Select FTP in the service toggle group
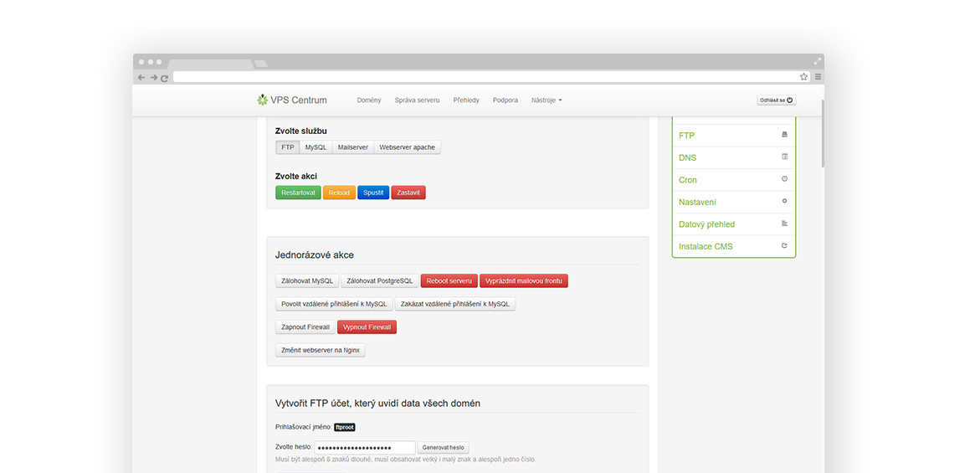Viewport: 980px width, 473px height. 287,147
